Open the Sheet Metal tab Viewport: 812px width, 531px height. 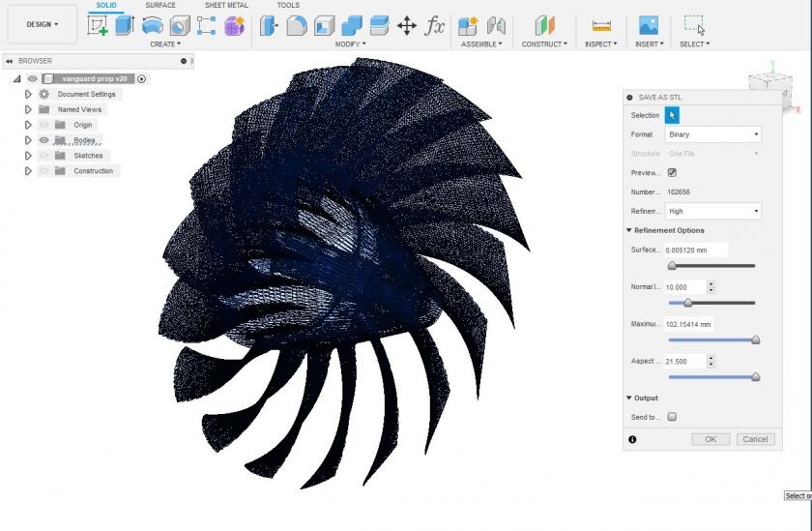[x=226, y=6]
